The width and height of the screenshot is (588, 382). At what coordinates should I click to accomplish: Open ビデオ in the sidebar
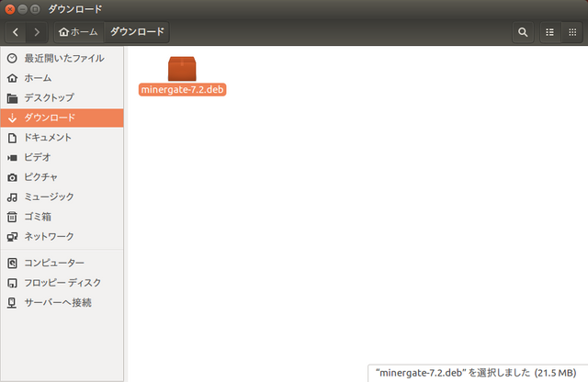[62, 157]
